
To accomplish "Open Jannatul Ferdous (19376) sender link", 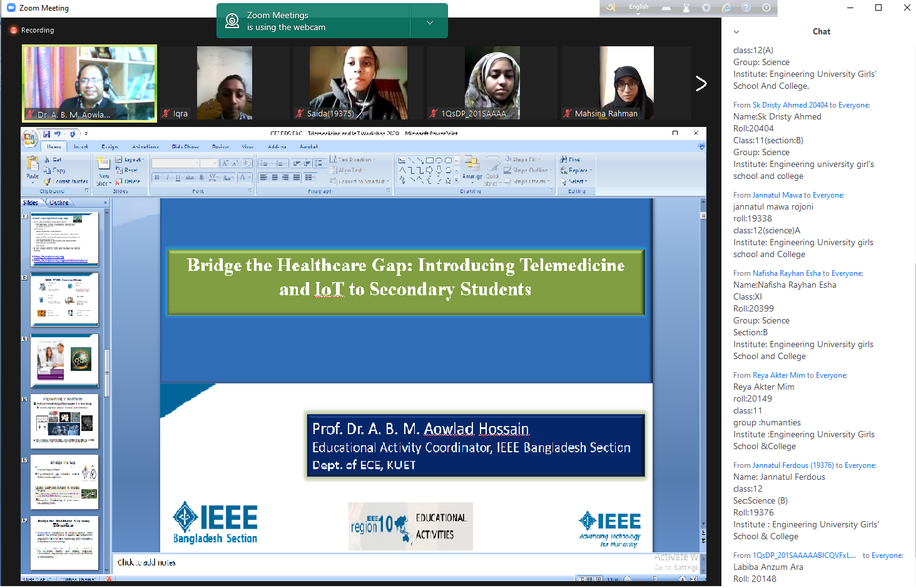I will coord(793,465).
